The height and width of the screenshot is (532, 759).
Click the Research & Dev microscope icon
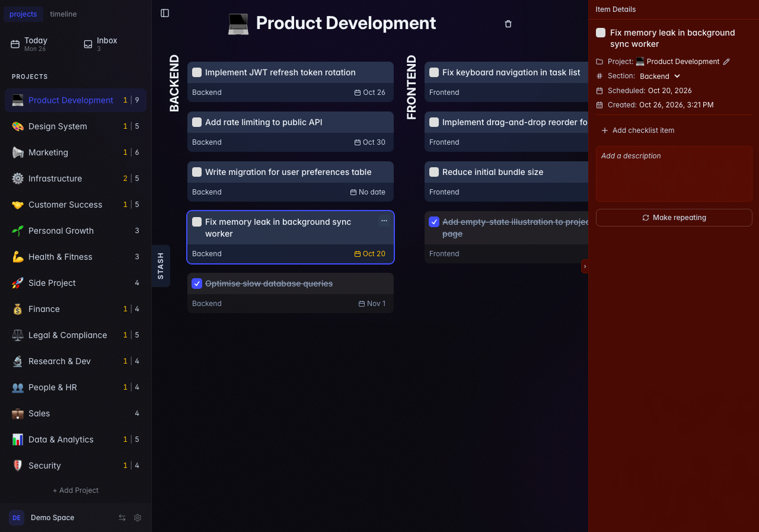pos(18,361)
